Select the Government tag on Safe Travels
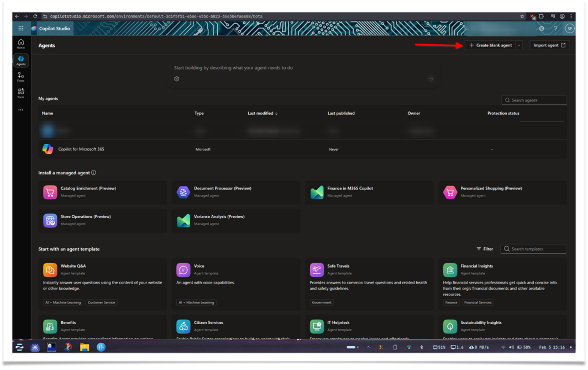 pyautogui.click(x=321, y=302)
